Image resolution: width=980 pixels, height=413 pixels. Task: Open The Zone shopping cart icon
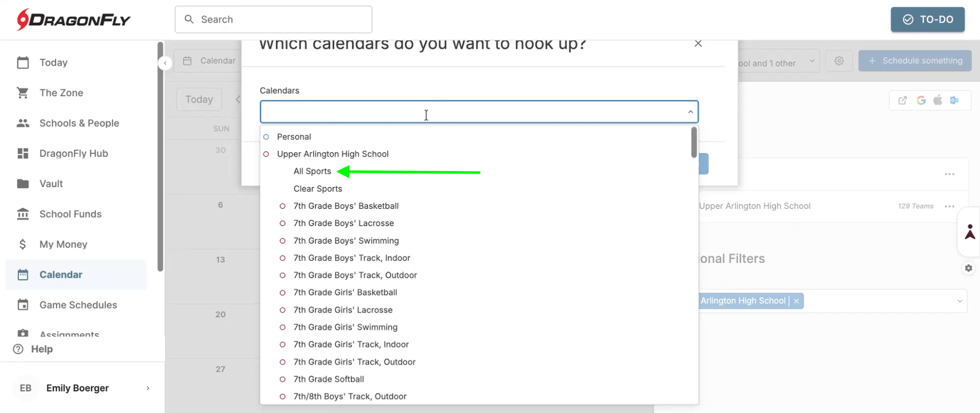[23, 93]
